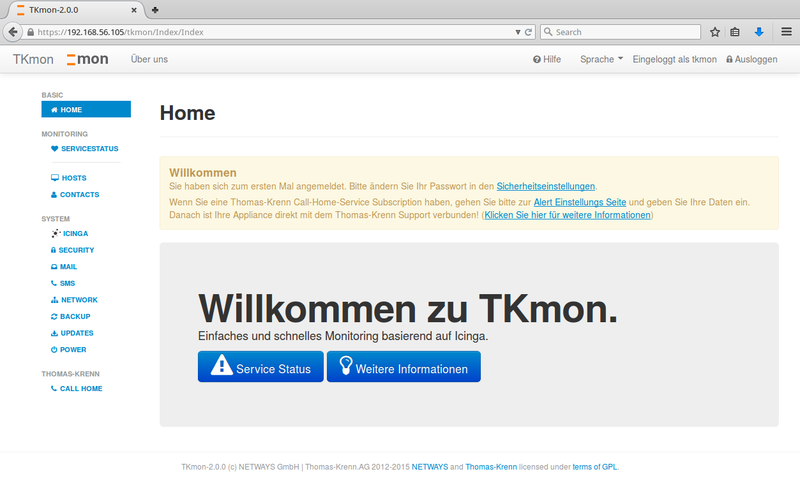Screen dimensions: 800x490
Task: Bookmark this page with the star icon
Action: [x=715, y=32]
